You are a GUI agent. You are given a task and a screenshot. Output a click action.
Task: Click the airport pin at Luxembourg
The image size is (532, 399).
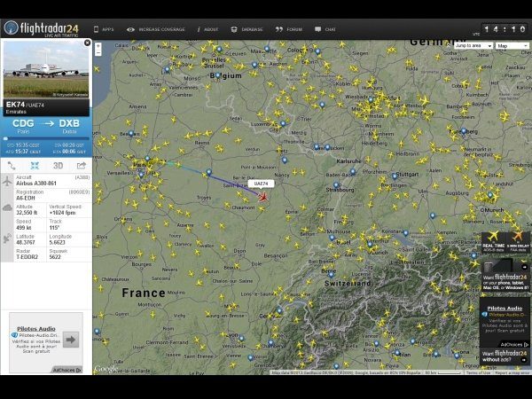pyautogui.click(x=283, y=124)
